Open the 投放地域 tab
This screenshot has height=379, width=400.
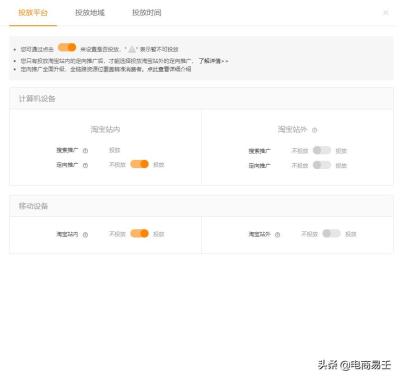(90, 13)
